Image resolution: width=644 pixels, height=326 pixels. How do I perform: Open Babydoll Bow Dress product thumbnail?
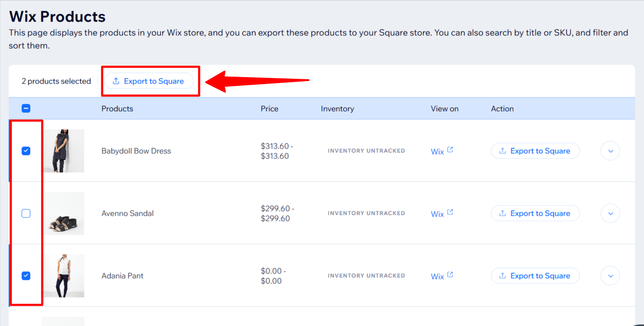tap(64, 151)
